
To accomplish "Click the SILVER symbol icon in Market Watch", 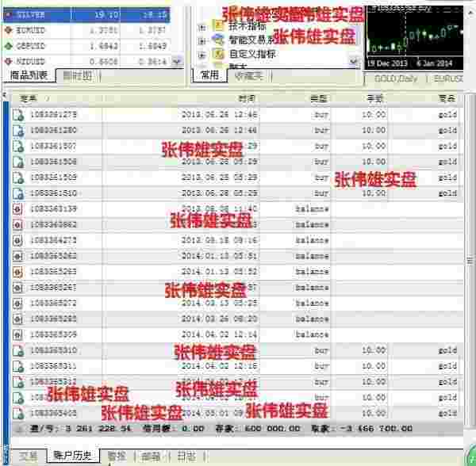I will (8, 14).
